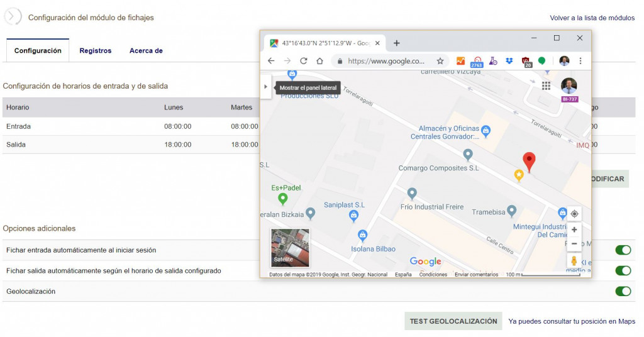Image resolution: width=644 pixels, height=337 pixels.
Task: Switch map to Satélite view thumbnail
Action: (x=290, y=248)
